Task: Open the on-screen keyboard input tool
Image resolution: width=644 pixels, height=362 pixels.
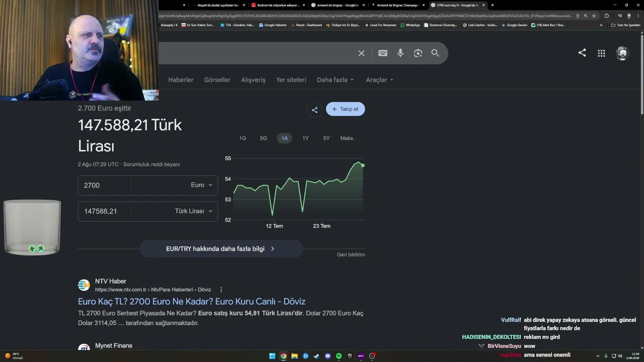Action: pos(383,53)
